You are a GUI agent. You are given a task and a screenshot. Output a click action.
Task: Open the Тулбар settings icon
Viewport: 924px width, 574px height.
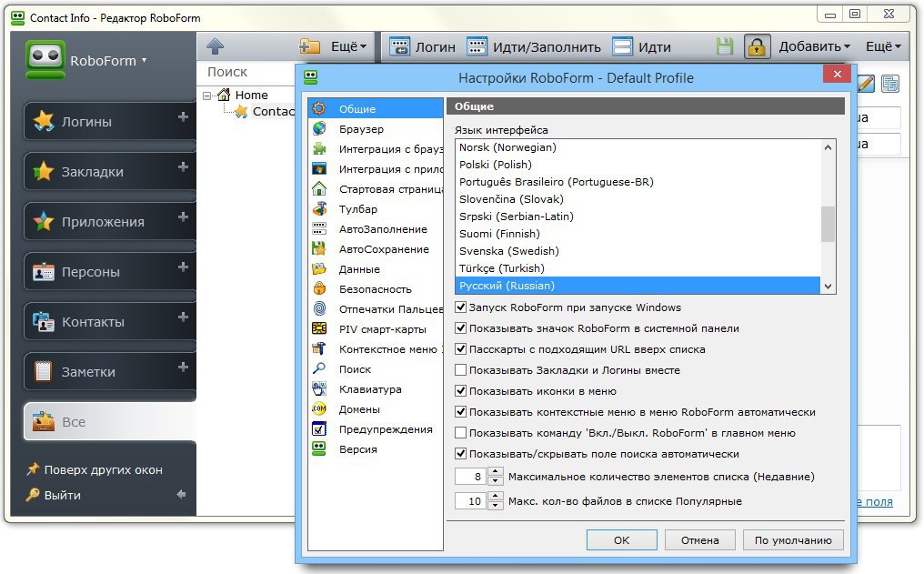coord(319,208)
